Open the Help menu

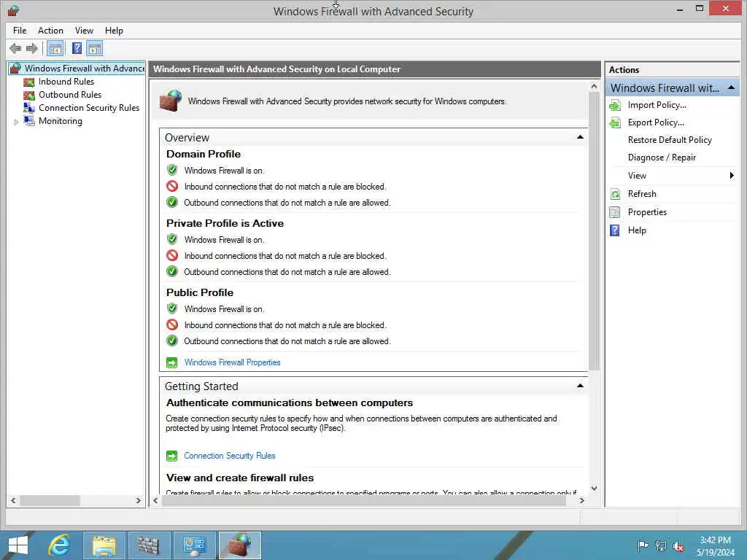click(x=114, y=31)
